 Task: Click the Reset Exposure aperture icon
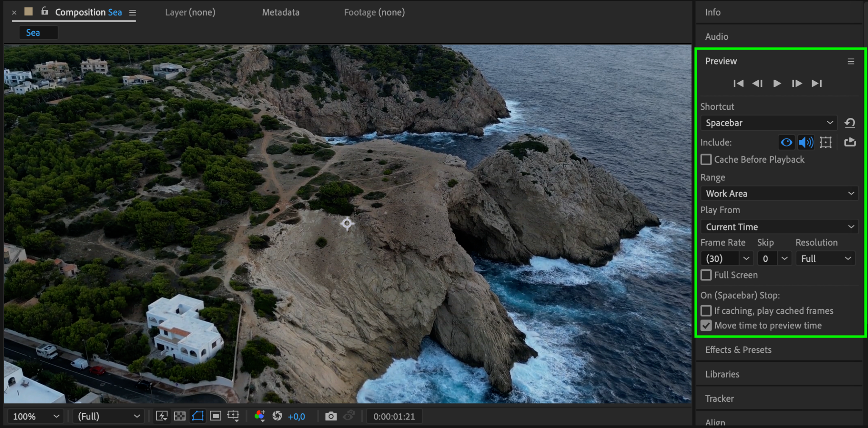point(277,416)
